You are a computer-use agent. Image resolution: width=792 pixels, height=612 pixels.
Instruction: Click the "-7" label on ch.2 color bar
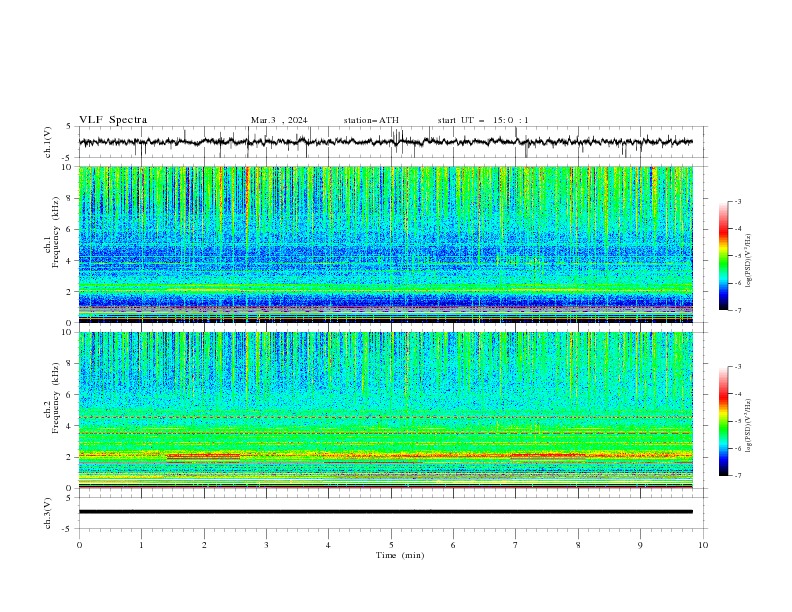pyautogui.click(x=737, y=476)
